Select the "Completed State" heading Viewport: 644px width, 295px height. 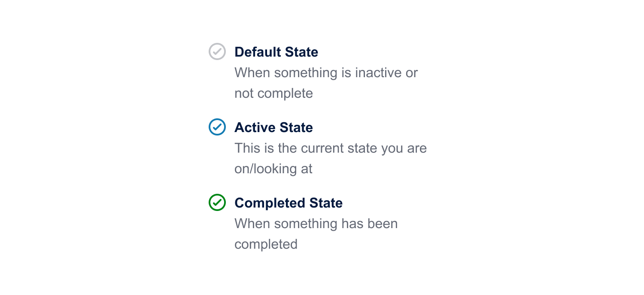pyautogui.click(x=289, y=203)
